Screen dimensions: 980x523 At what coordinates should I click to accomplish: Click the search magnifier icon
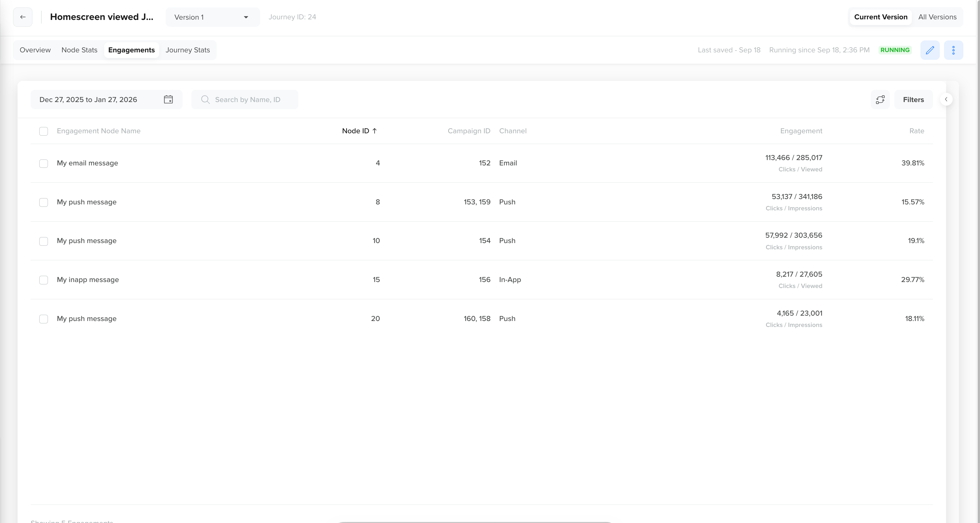206,100
